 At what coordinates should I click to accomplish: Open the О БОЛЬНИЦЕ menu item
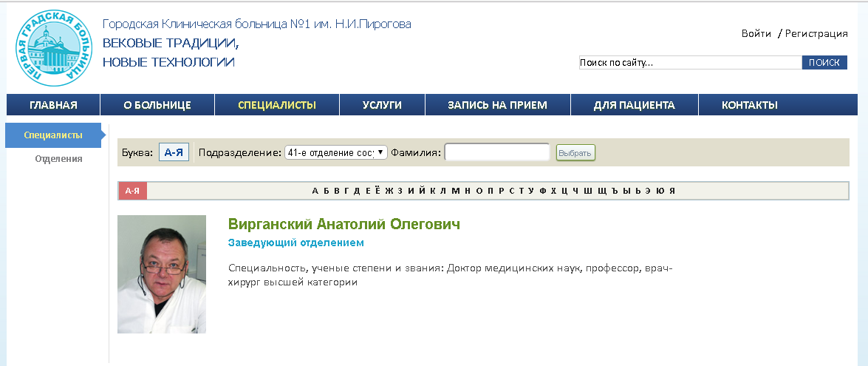(157, 105)
